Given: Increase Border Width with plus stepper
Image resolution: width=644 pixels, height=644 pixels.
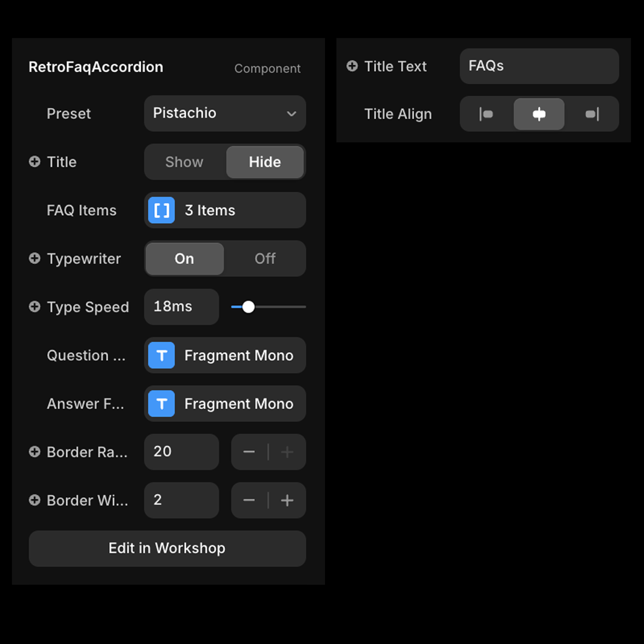Looking at the screenshot, I should pos(287,500).
